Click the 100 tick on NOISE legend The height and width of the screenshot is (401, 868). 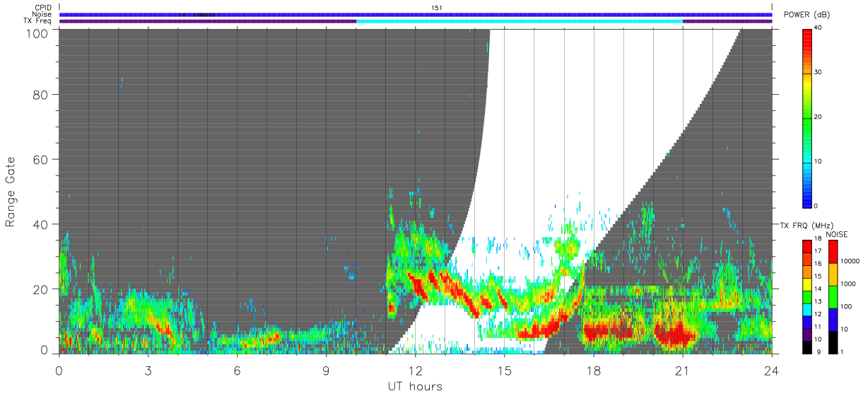846,307
